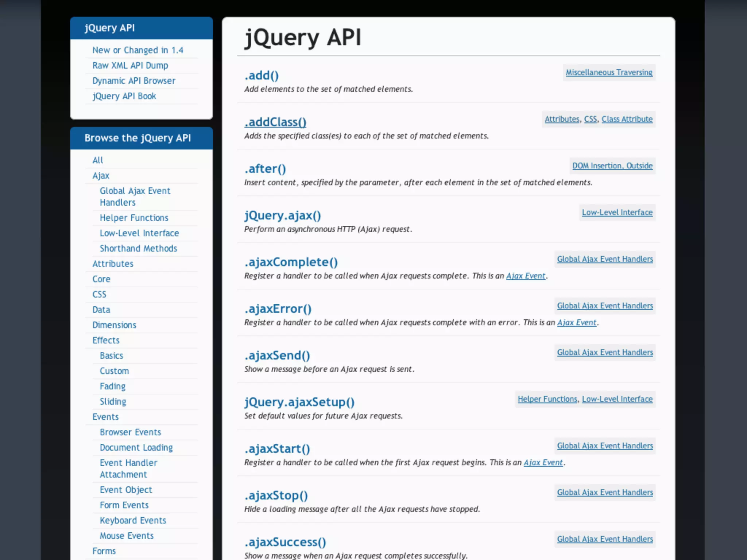The height and width of the screenshot is (560, 747).
Task: Open the Raw XML API Dump link
Action: 130,66
